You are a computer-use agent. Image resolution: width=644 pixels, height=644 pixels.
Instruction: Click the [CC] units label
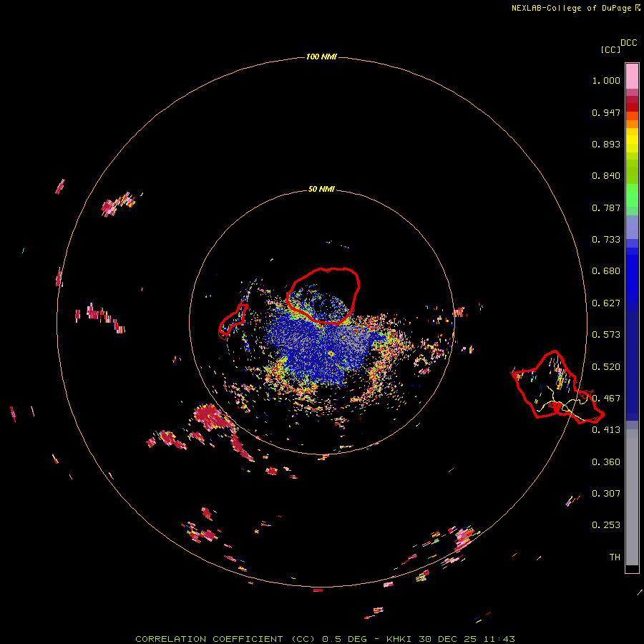click(611, 49)
